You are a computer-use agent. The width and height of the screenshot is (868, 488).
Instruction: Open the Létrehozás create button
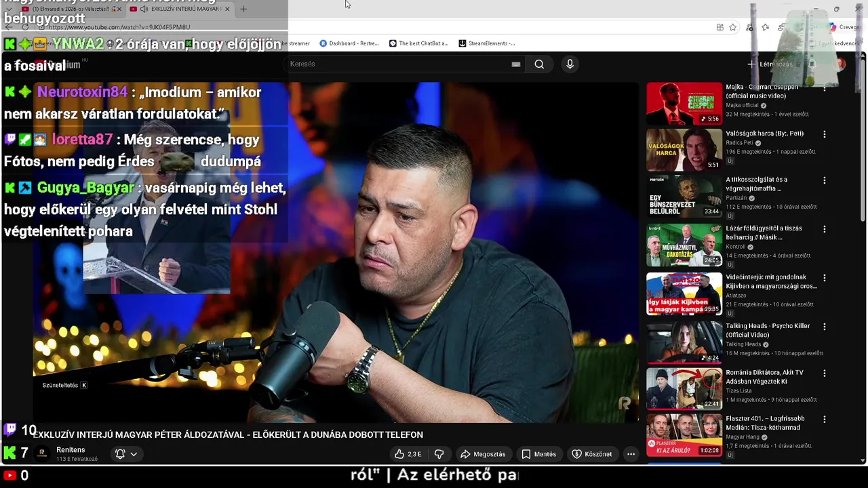[770, 64]
